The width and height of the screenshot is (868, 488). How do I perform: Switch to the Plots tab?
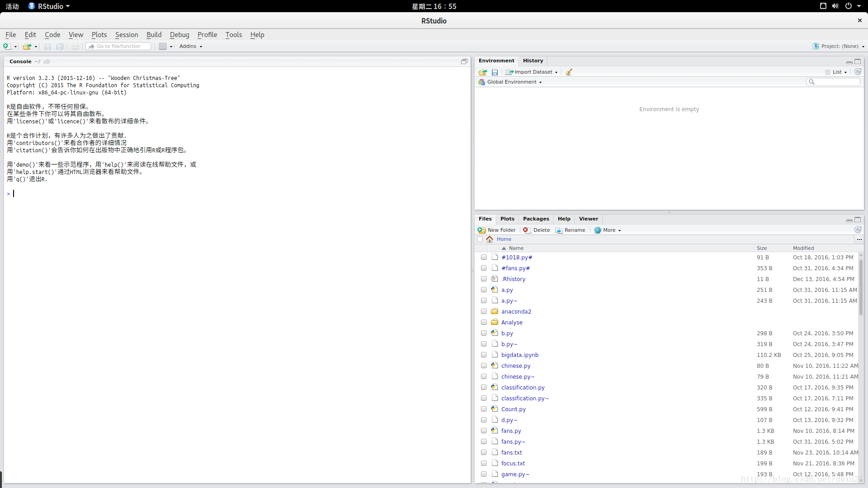click(x=507, y=219)
